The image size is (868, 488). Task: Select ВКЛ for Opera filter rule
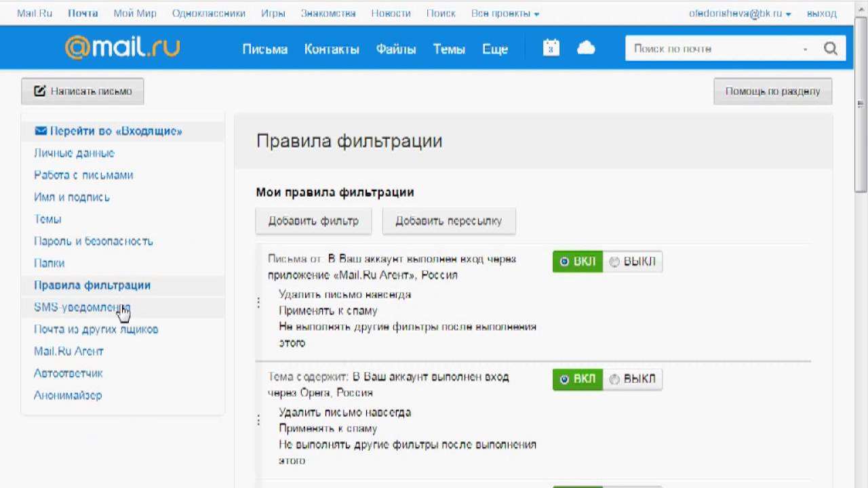click(578, 379)
